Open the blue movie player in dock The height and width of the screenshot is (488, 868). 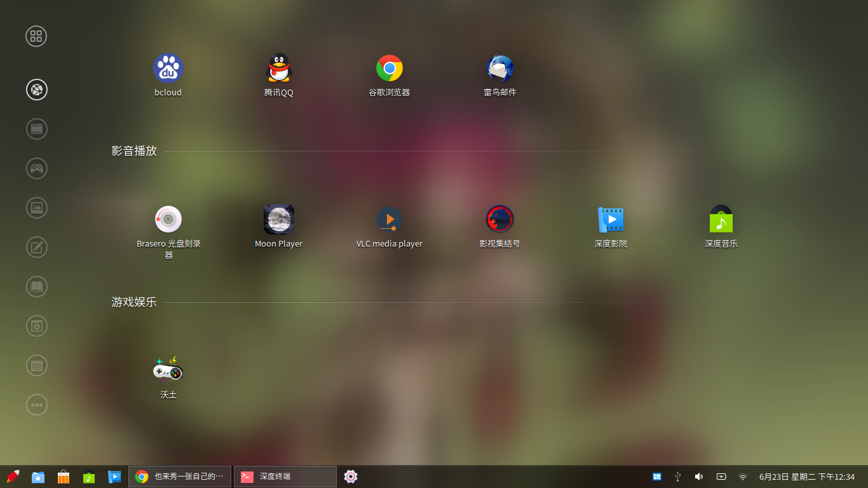(x=114, y=477)
